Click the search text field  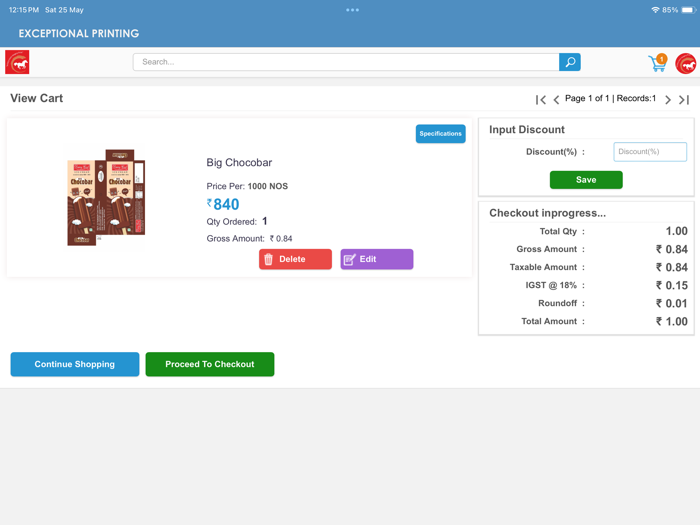point(346,62)
